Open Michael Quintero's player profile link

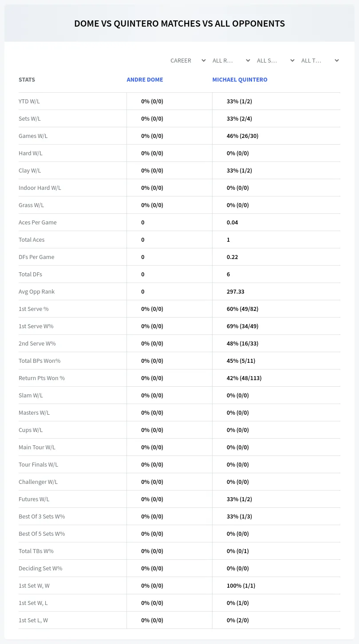coord(240,80)
